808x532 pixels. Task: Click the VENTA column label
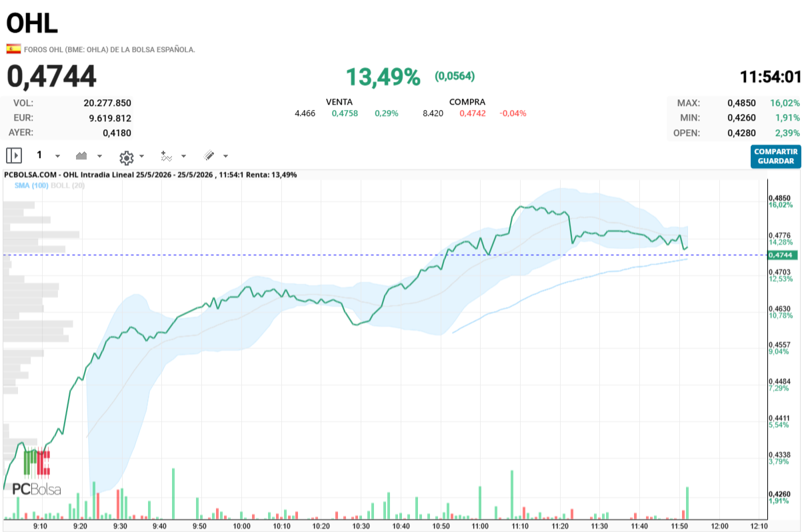339,102
